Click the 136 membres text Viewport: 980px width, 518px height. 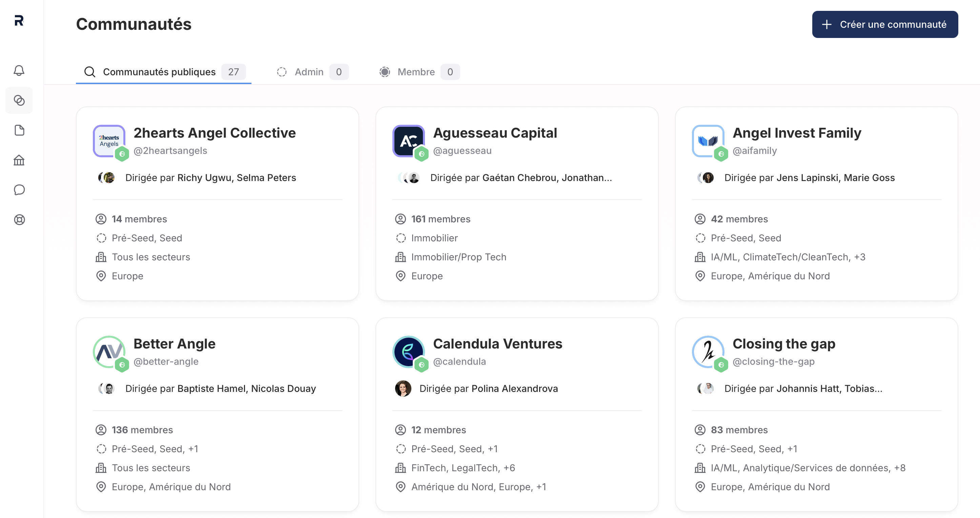point(142,430)
